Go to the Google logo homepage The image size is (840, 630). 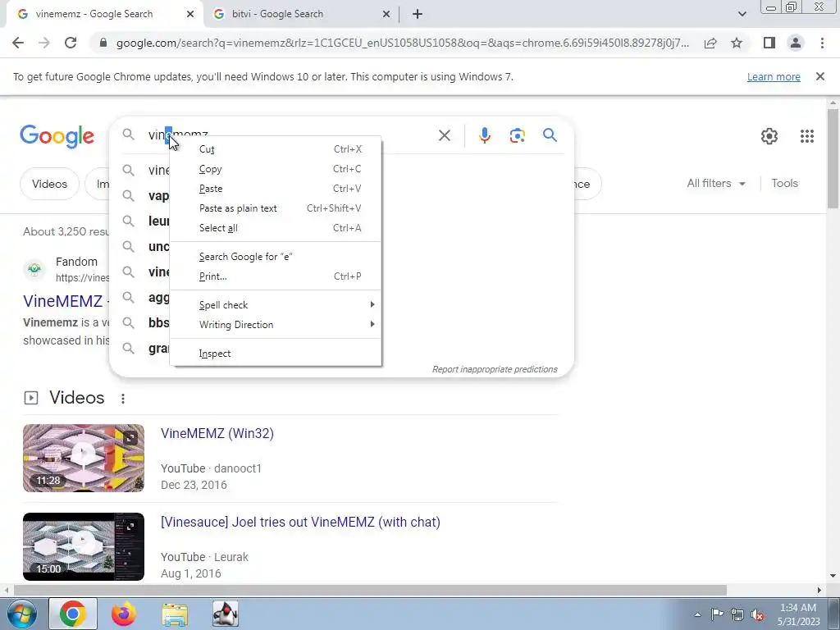[x=57, y=137]
